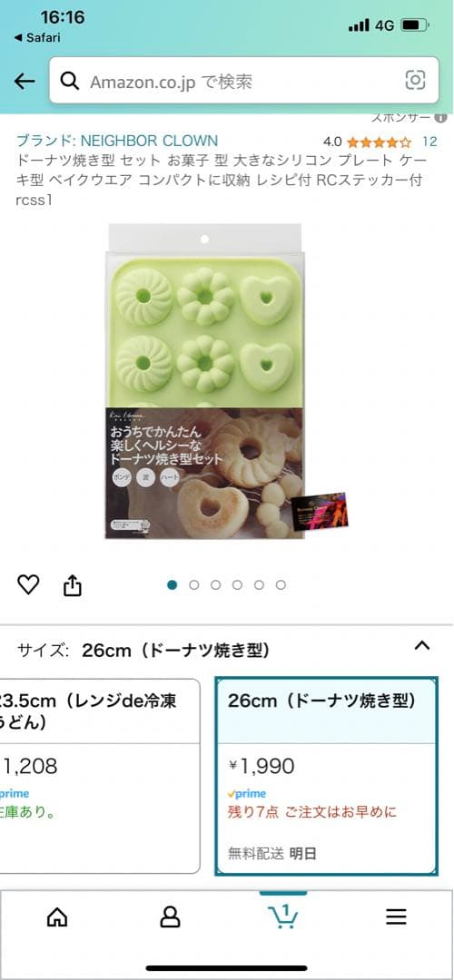Viewport: 454px width, 980px height.
Task: Select the second image carousel dot
Action: (193, 585)
